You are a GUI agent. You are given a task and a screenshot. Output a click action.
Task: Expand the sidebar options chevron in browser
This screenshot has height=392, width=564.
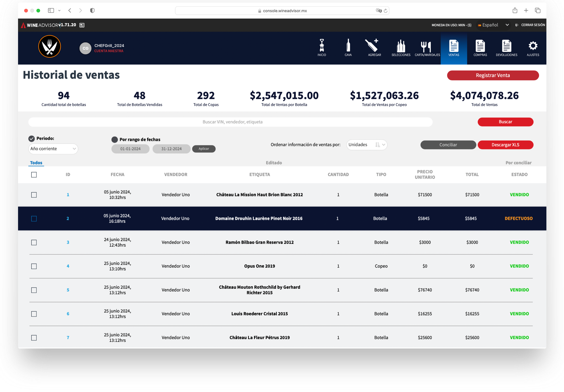(x=59, y=11)
